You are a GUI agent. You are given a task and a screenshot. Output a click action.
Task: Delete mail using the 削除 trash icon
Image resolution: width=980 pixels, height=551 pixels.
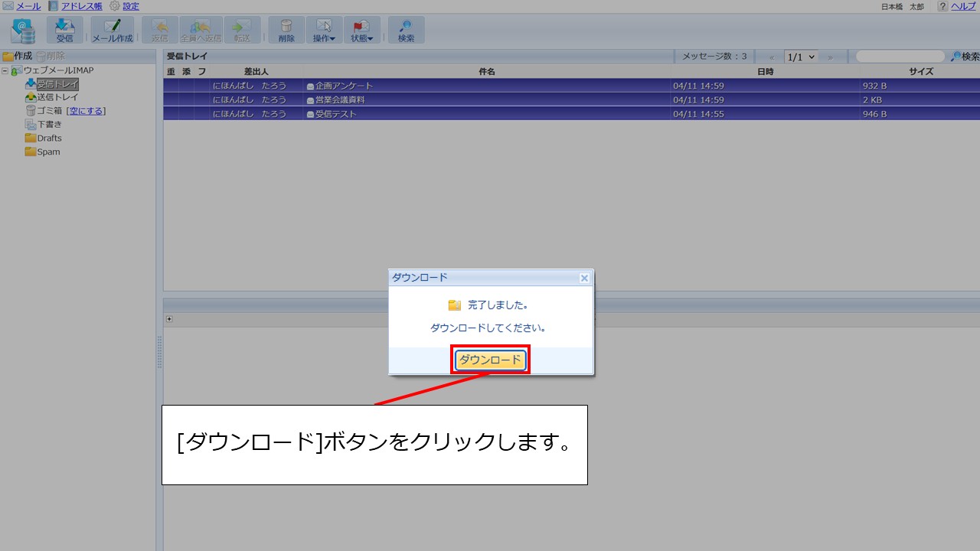(x=286, y=30)
